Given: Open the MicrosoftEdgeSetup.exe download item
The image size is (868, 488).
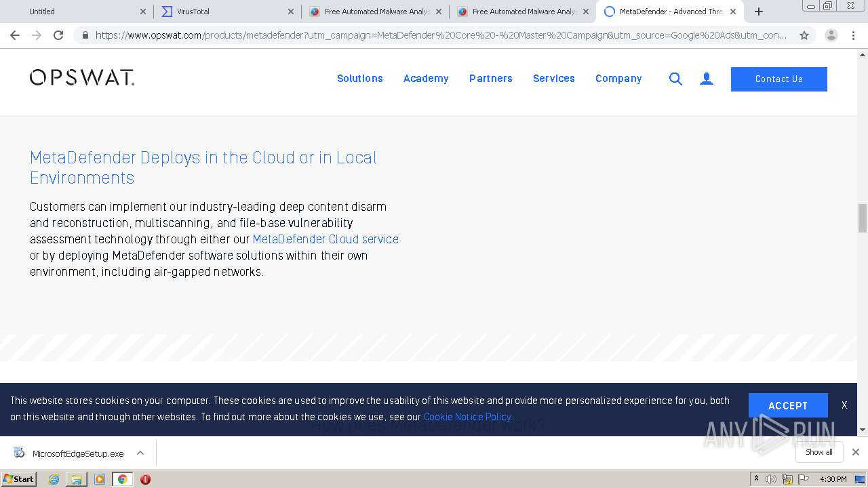Looking at the screenshot, I should 69,453.
